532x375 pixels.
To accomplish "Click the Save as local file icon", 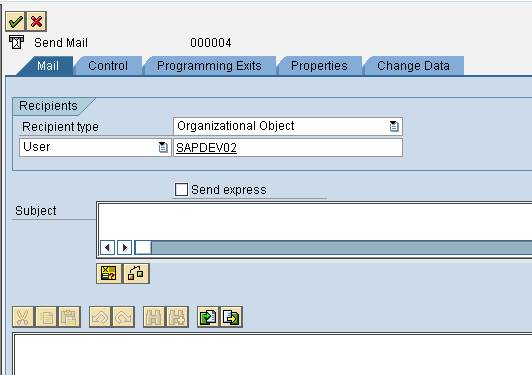I will click(x=231, y=317).
